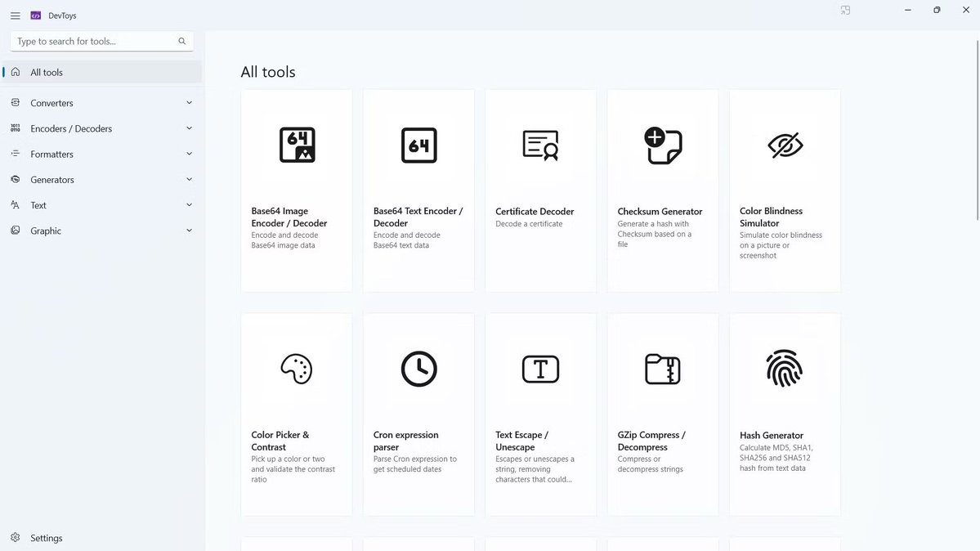Click the Cron expression clock icon
The image size is (980, 551).
(418, 369)
